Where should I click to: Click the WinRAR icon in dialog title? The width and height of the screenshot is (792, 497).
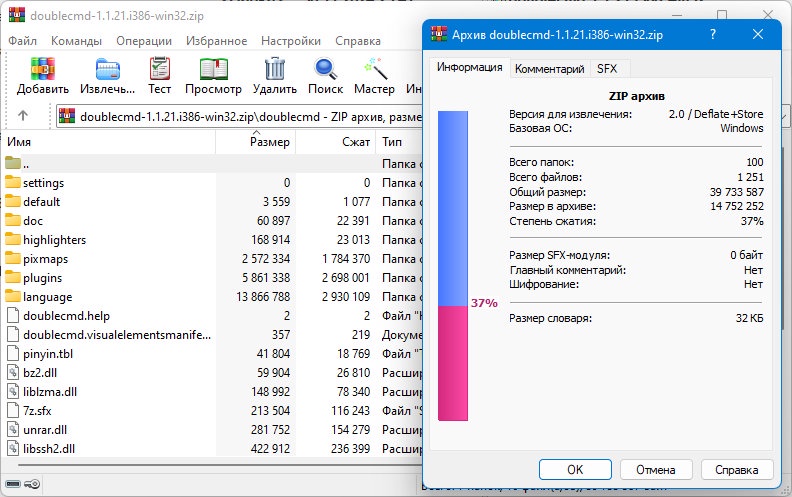(439, 34)
